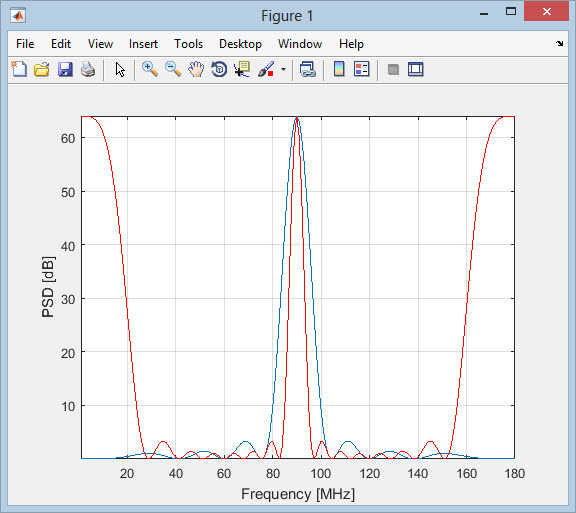Save the figure using the floppy icon
576x513 pixels.
point(65,69)
